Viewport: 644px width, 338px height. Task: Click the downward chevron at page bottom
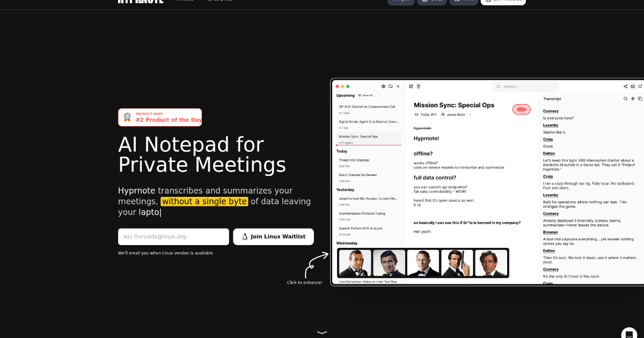pyautogui.click(x=321, y=332)
